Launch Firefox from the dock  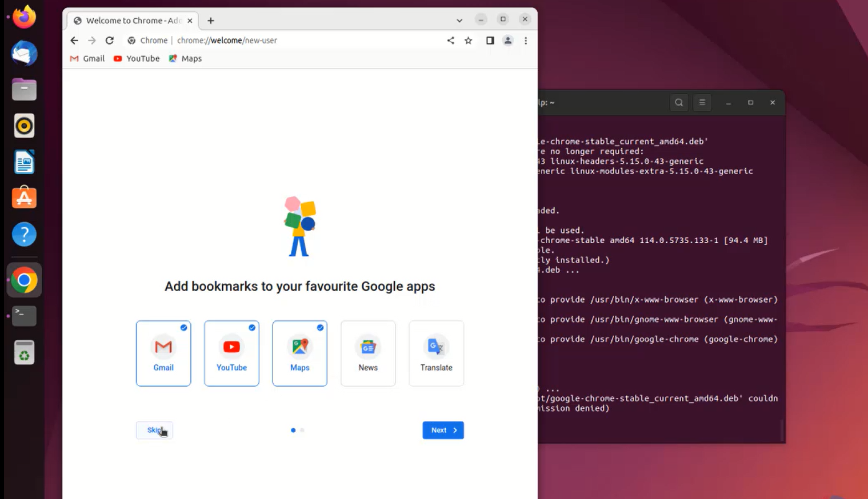tap(24, 17)
